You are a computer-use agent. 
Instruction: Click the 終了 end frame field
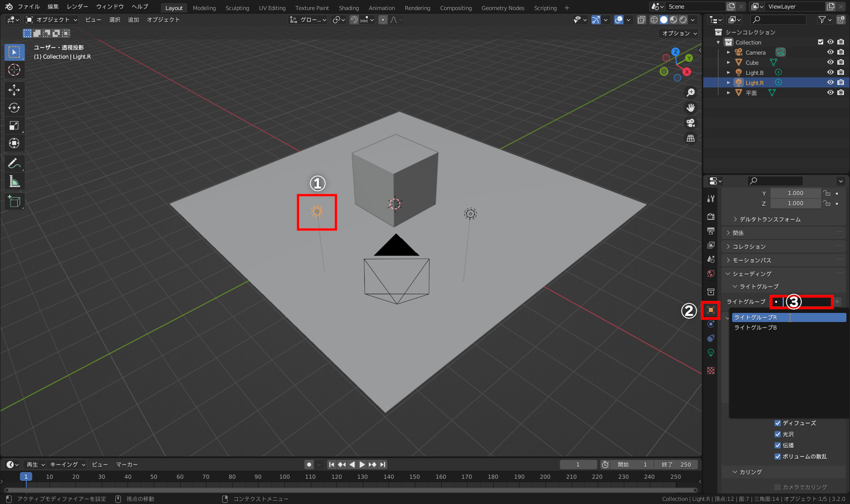[x=676, y=465]
